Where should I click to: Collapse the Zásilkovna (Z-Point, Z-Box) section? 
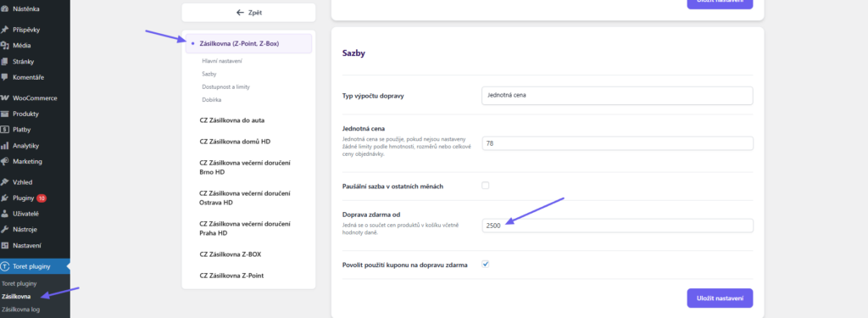pyautogui.click(x=248, y=43)
